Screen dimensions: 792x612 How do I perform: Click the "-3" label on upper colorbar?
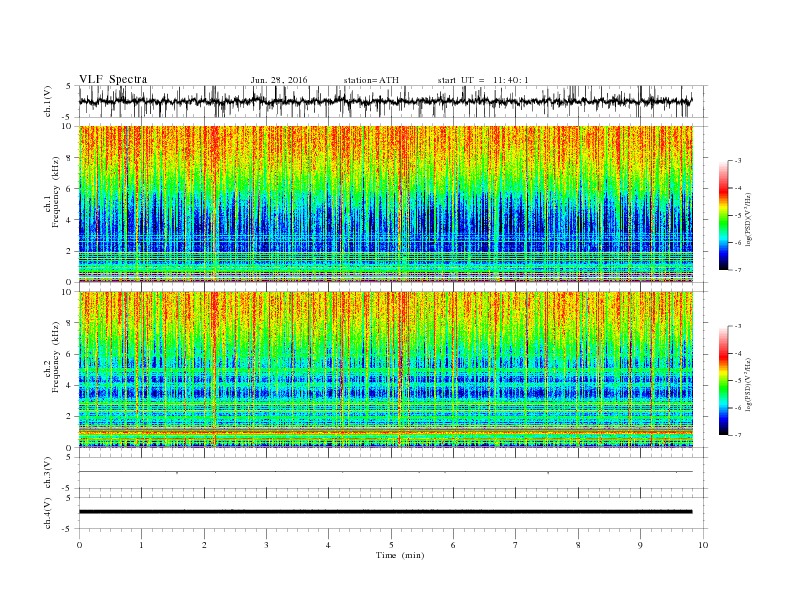click(x=738, y=161)
